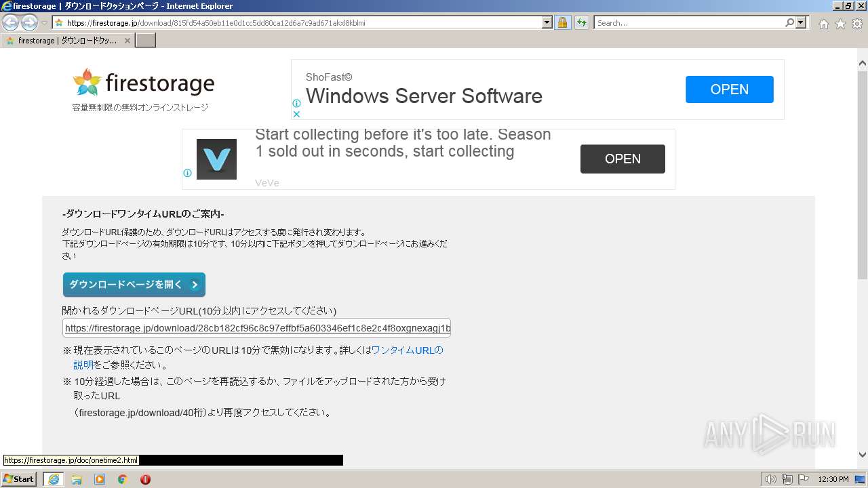The height and width of the screenshot is (488, 868).
Task: Click the ダウンロードページを開く button
Action: pyautogui.click(x=134, y=285)
